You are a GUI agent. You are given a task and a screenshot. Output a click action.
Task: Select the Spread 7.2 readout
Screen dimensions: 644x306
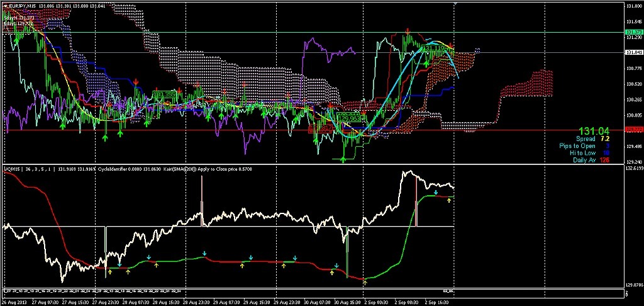[592, 139]
